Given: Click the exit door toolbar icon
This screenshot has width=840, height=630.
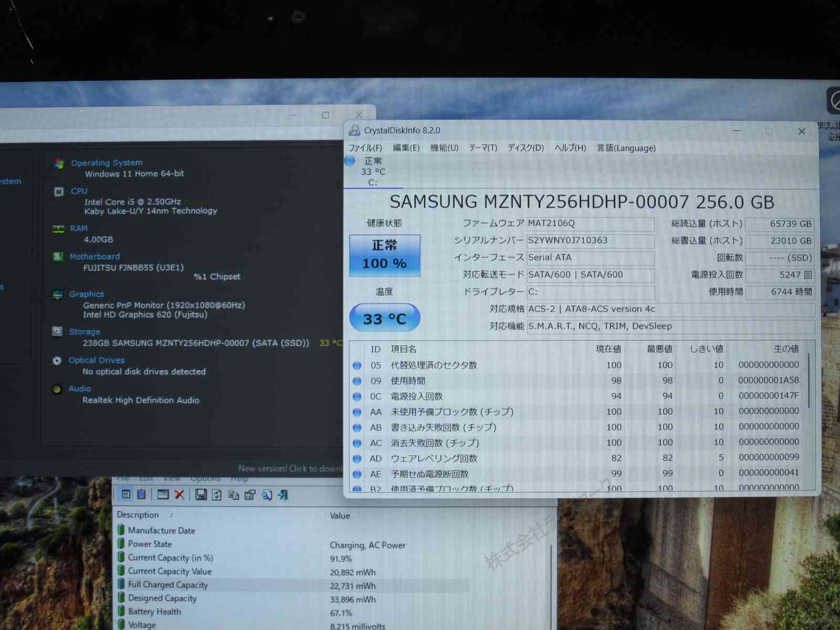Looking at the screenshot, I should [x=283, y=495].
